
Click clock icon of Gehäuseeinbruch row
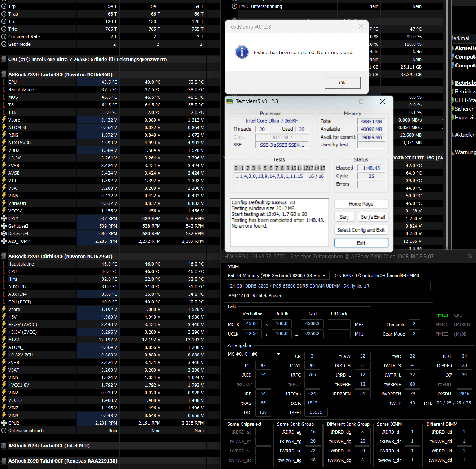point(4,430)
